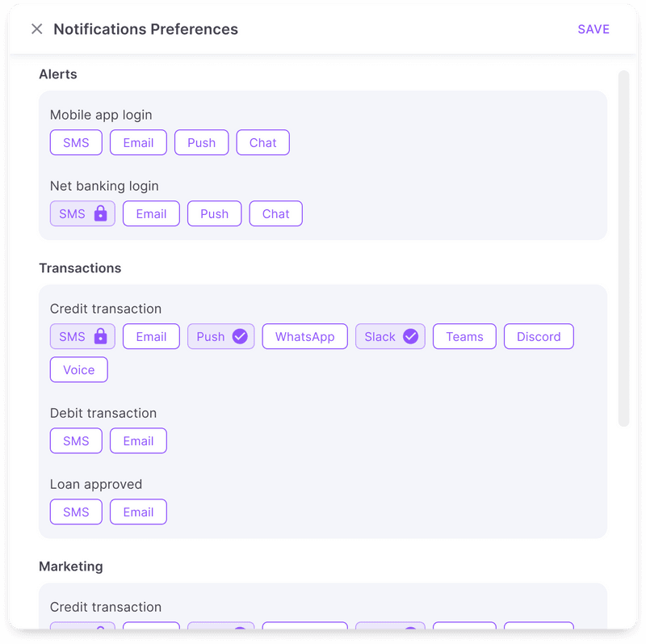Toggle Teams for Credit transaction
Viewport: 646px width, 644px height.
pos(464,337)
